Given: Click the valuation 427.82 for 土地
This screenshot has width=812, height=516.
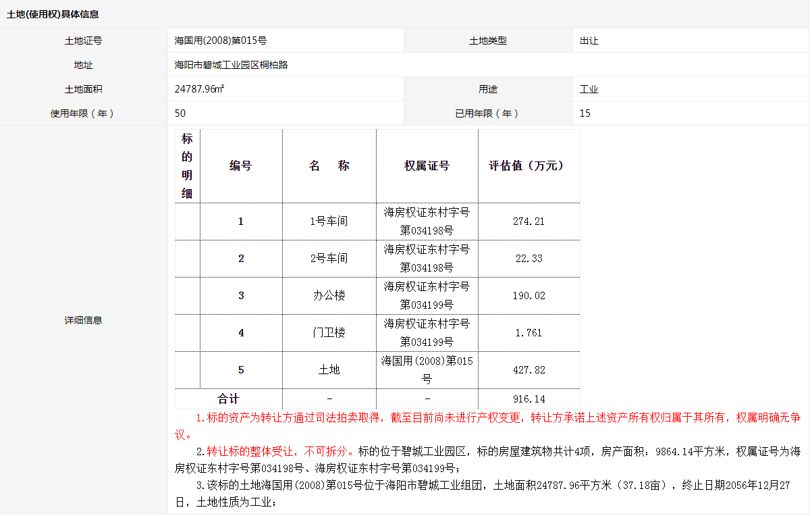Looking at the screenshot, I should point(529,370).
